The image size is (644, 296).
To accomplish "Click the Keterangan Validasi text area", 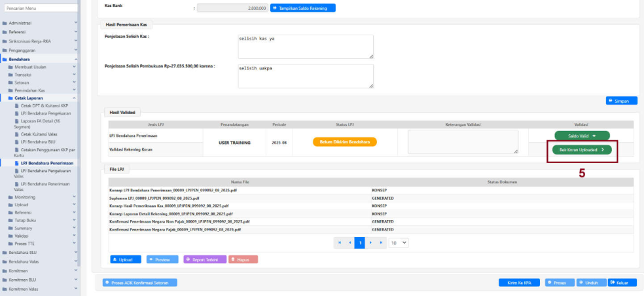I will click(x=463, y=142).
